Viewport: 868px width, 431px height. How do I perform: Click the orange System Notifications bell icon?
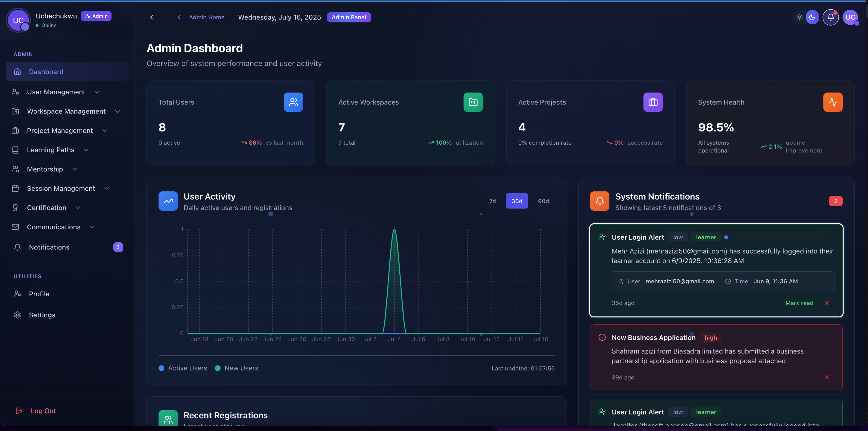(x=599, y=201)
